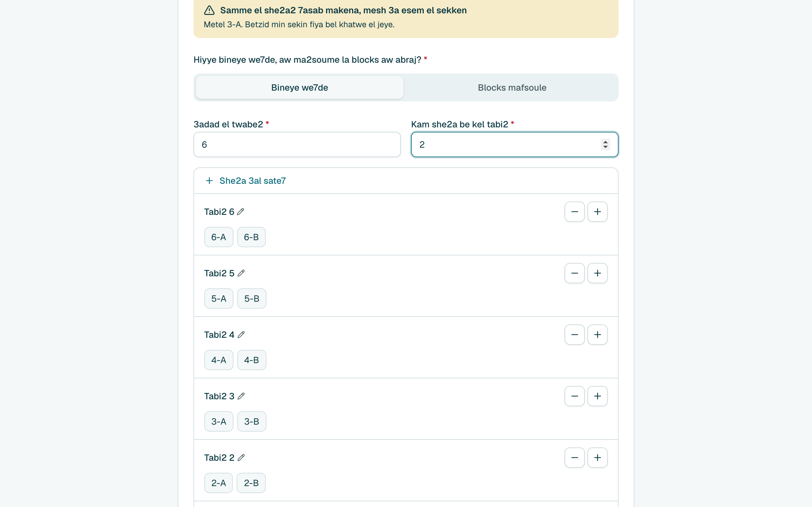Remove an apartment from Tabi2 6
Screen dimensions: 812x507
574,212
